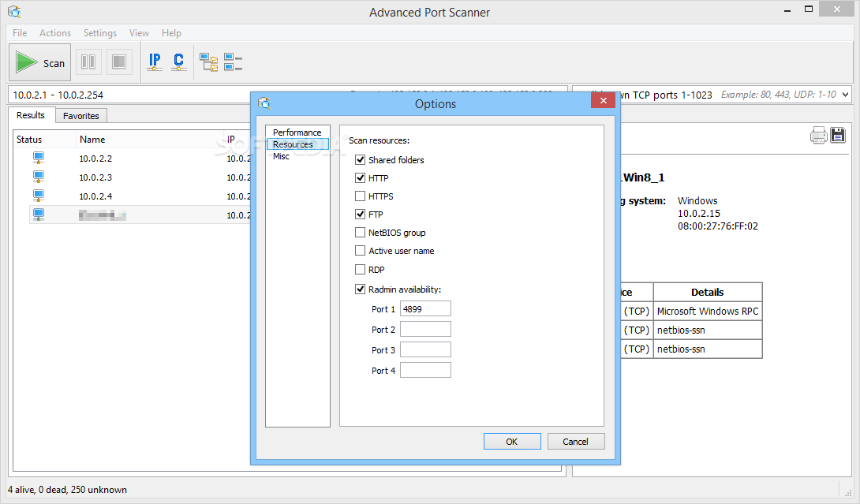This screenshot has height=504, width=860.
Task: Pause the scan using the pause icon
Action: (88, 62)
